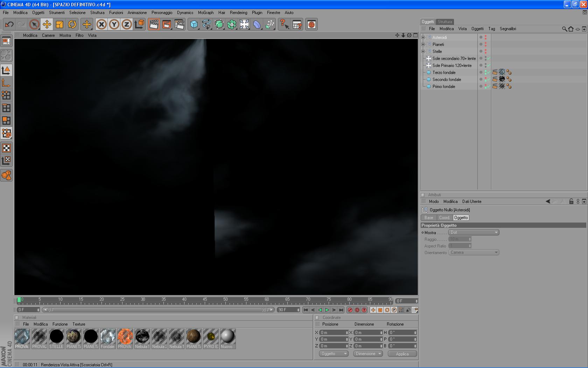This screenshot has height=368, width=588.
Task: Click the Undo arrow icon
Action: (9, 24)
